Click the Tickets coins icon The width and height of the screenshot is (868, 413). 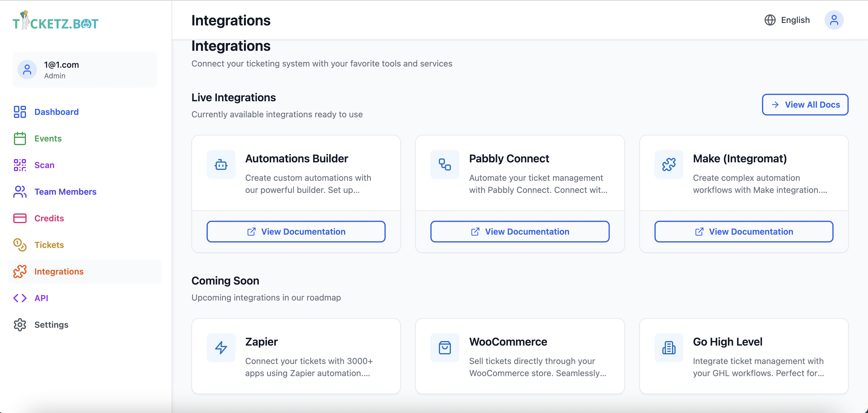click(20, 245)
